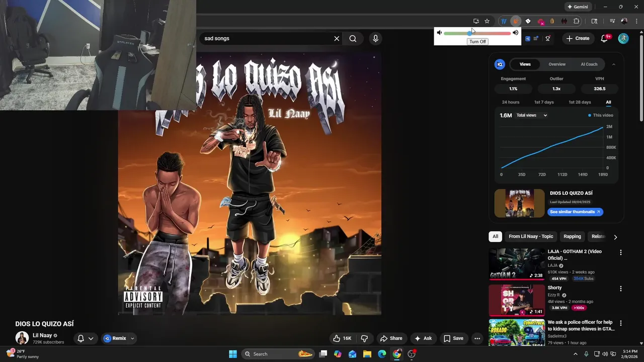Open the blue TV extension icon
The height and width of the screenshot is (362, 644).
pos(504,21)
